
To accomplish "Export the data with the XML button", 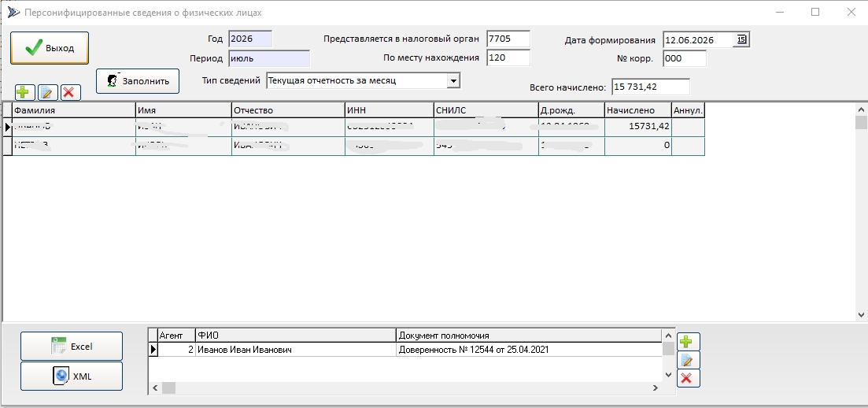I will point(72,376).
